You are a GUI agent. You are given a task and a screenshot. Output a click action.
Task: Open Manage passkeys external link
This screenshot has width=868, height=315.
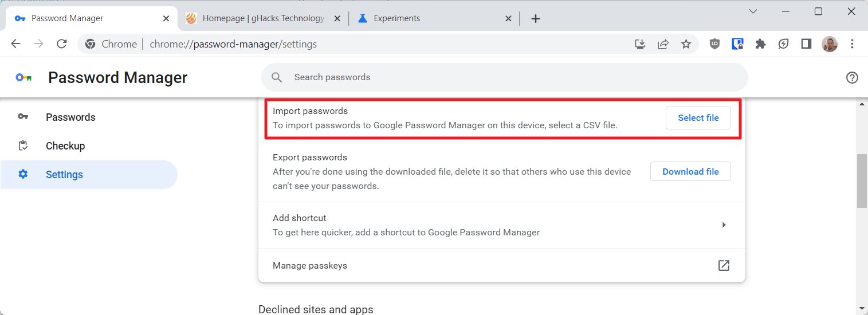(724, 266)
